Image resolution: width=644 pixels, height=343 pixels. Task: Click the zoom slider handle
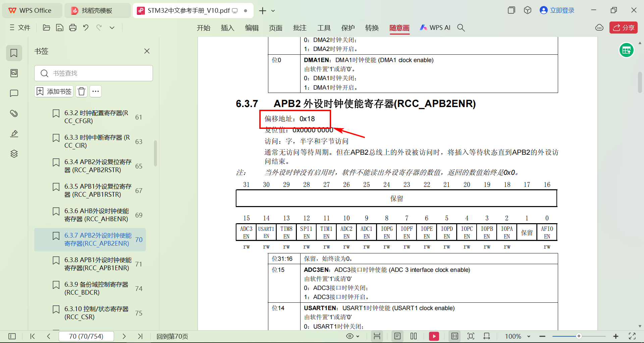(x=579, y=336)
